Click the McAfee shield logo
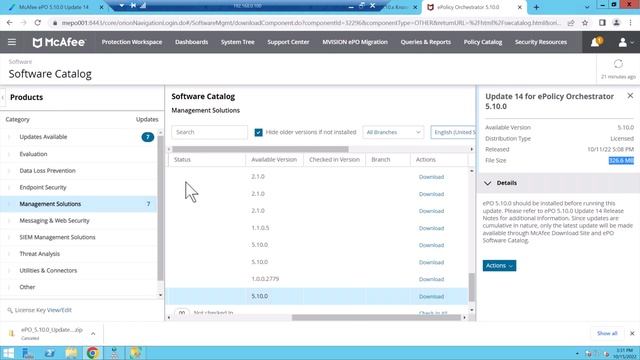This screenshot has width=640, height=360. click(x=37, y=42)
